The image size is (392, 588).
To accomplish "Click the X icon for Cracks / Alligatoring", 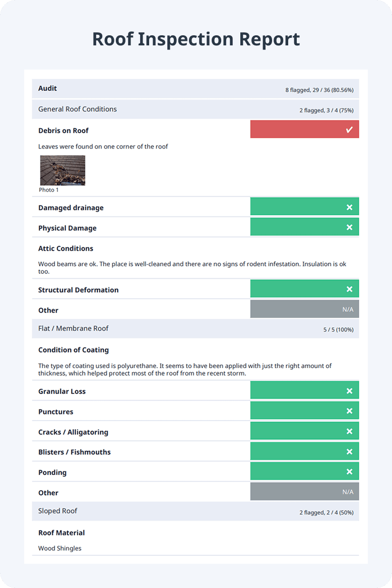I will click(x=349, y=431).
